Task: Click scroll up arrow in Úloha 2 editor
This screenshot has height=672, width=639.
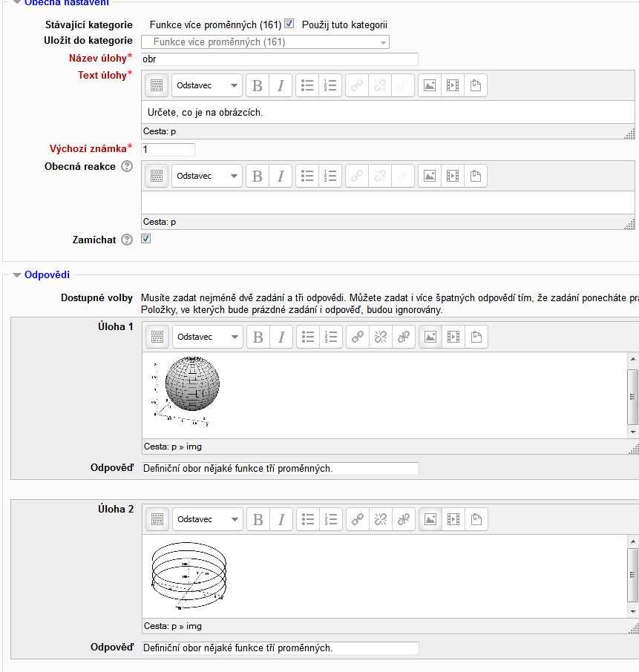Action: tap(633, 541)
